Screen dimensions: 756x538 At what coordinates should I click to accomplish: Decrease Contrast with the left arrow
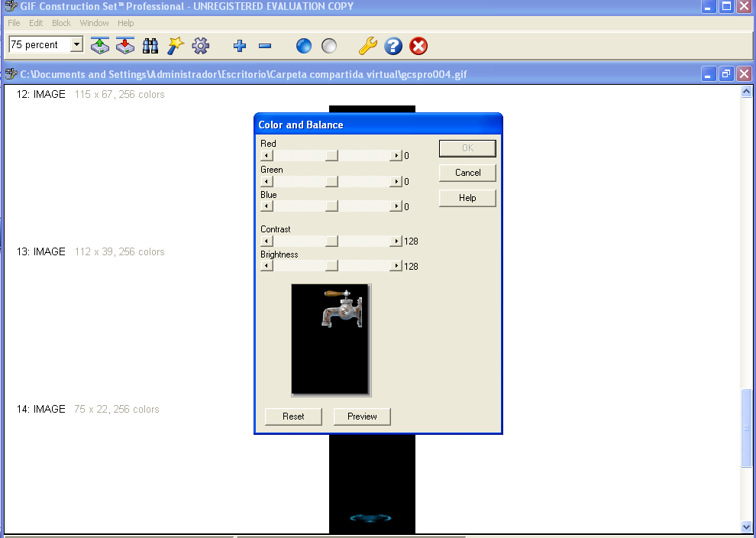(267, 241)
